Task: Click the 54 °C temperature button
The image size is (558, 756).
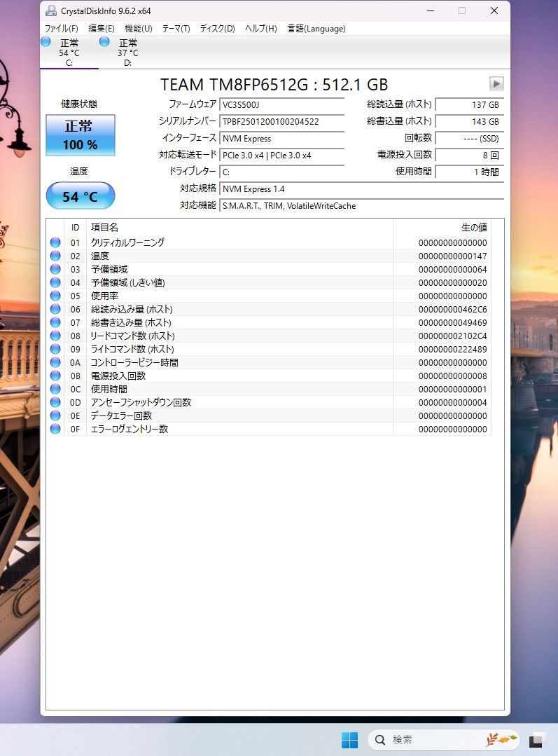Action: point(81,195)
